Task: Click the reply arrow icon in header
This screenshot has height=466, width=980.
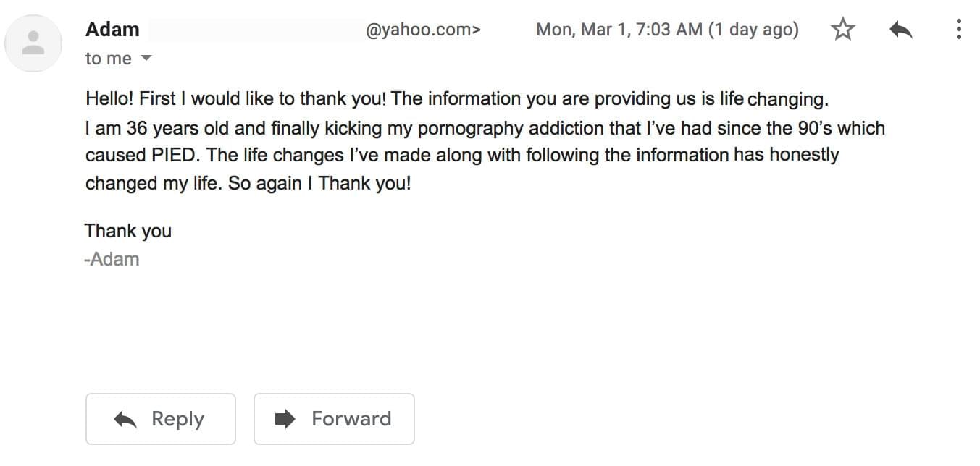Action: tap(900, 30)
